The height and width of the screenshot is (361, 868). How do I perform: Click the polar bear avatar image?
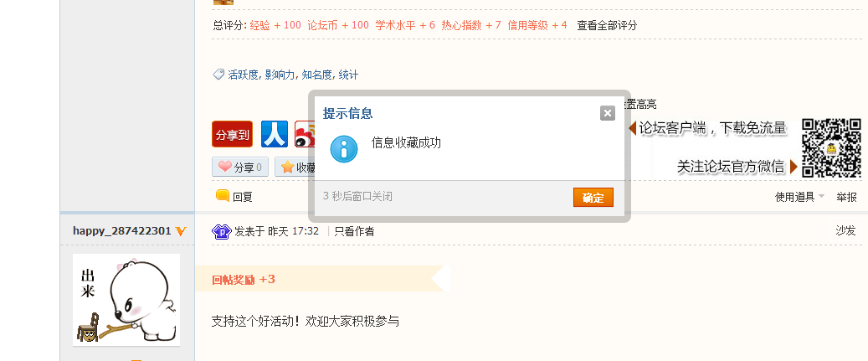click(126, 299)
